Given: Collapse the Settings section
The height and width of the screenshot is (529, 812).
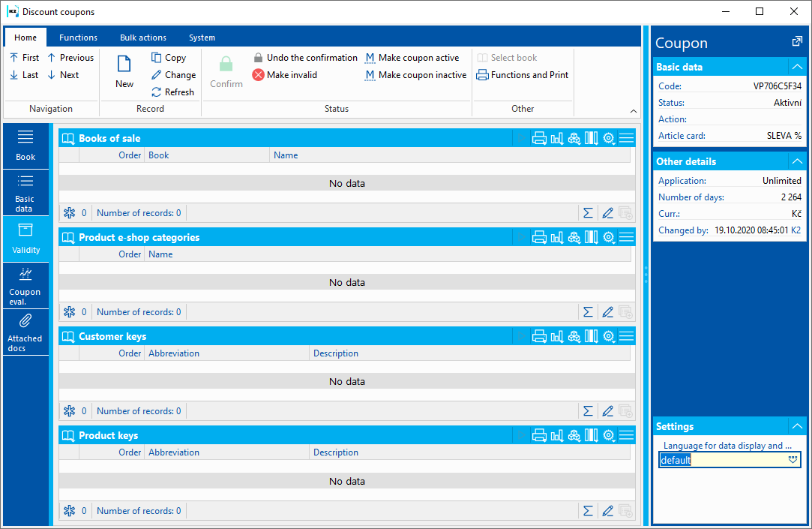Looking at the screenshot, I should point(797,426).
